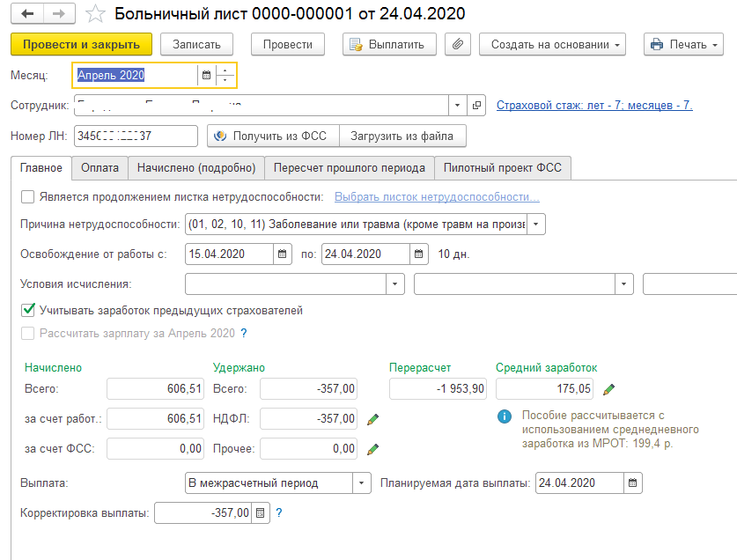Expand Создать на основании menu
737x560 pixels.
pyautogui.click(x=552, y=44)
